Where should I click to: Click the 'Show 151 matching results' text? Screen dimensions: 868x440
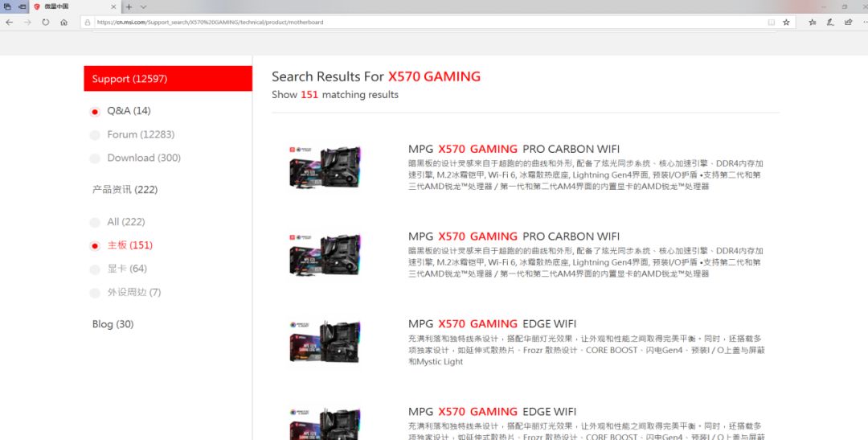[x=335, y=95]
